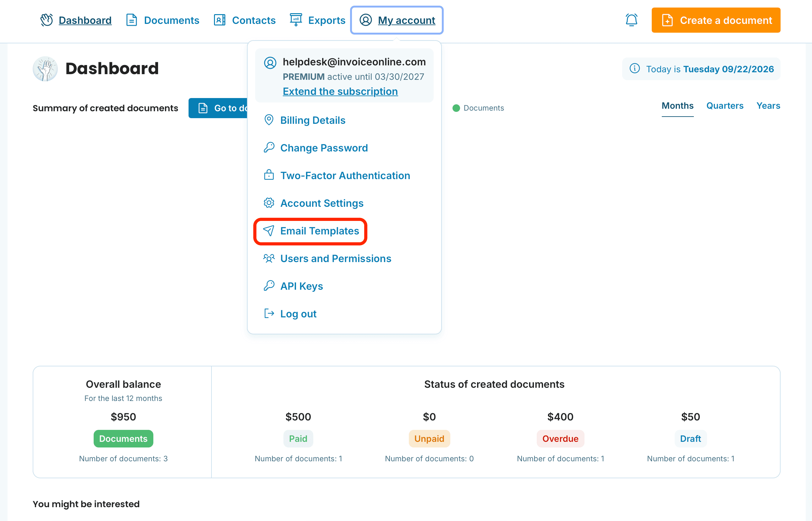
Task: Click the Draft status badge
Action: coord(690,438)
